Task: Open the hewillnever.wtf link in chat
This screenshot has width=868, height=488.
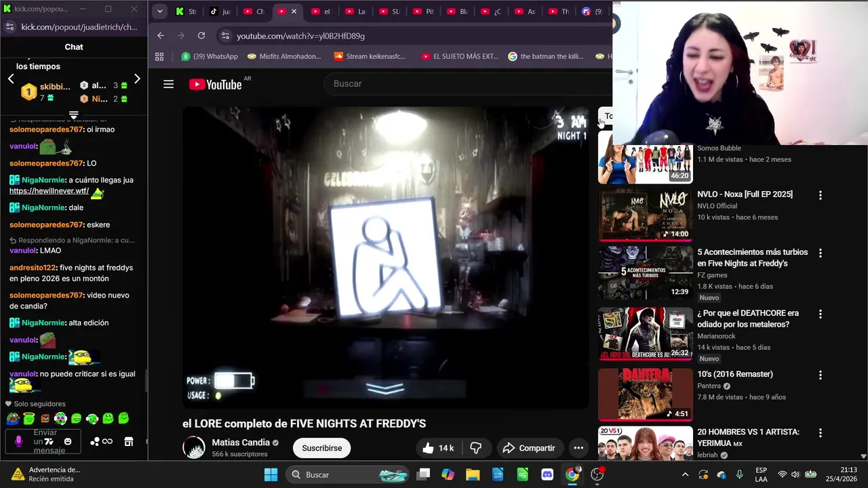Action: 49,191
